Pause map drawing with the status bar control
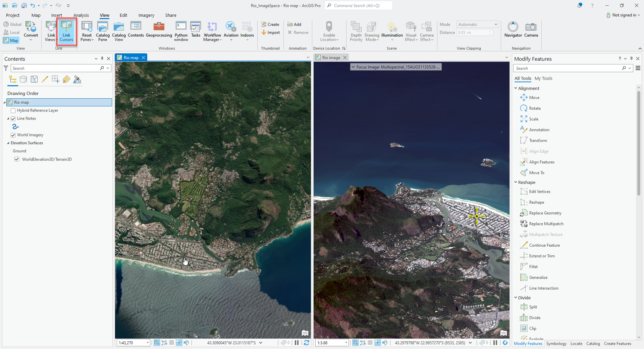 (x=297, y=343)
